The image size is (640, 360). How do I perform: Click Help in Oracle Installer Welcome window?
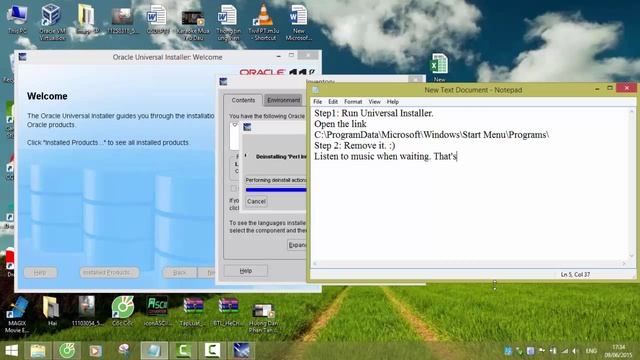pyautogui.click(x=40, y=272)
